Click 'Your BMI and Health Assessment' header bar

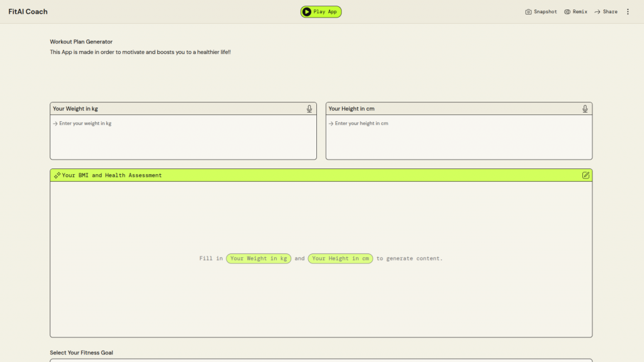321,175
